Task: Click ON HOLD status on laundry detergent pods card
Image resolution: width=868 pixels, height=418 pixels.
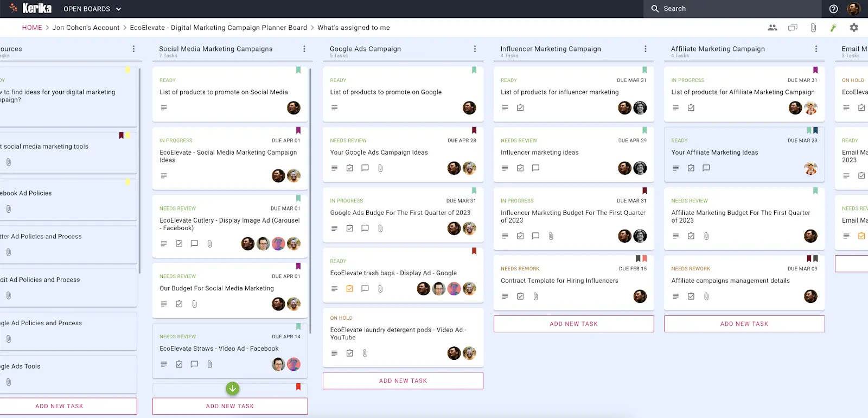Action: [341, 318]
